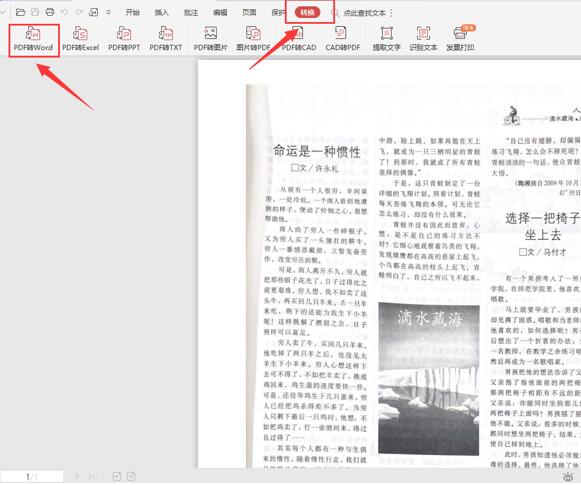The width and height of the screenshot is (581, 485).
Task: Switch to the 插入 tab
Action: (162, 13)
